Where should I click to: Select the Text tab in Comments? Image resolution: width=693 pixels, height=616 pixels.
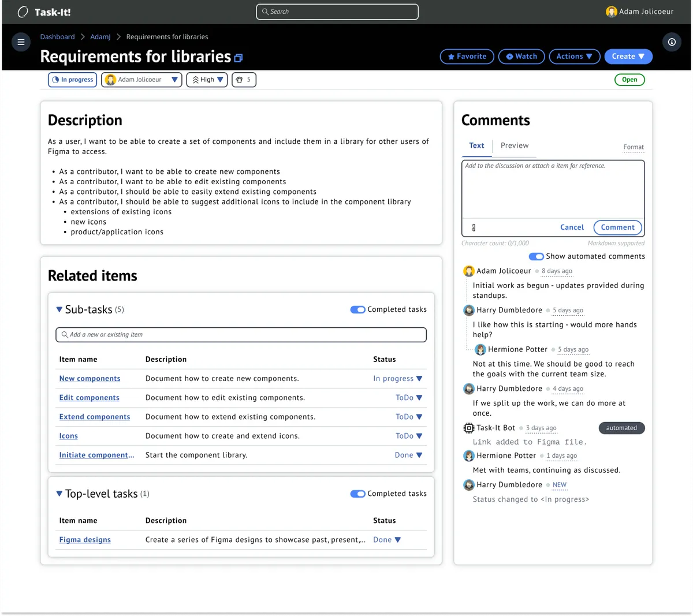[476, 145]
